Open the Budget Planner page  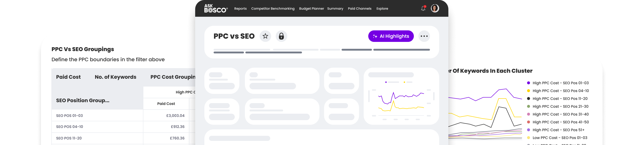[311, 9]
